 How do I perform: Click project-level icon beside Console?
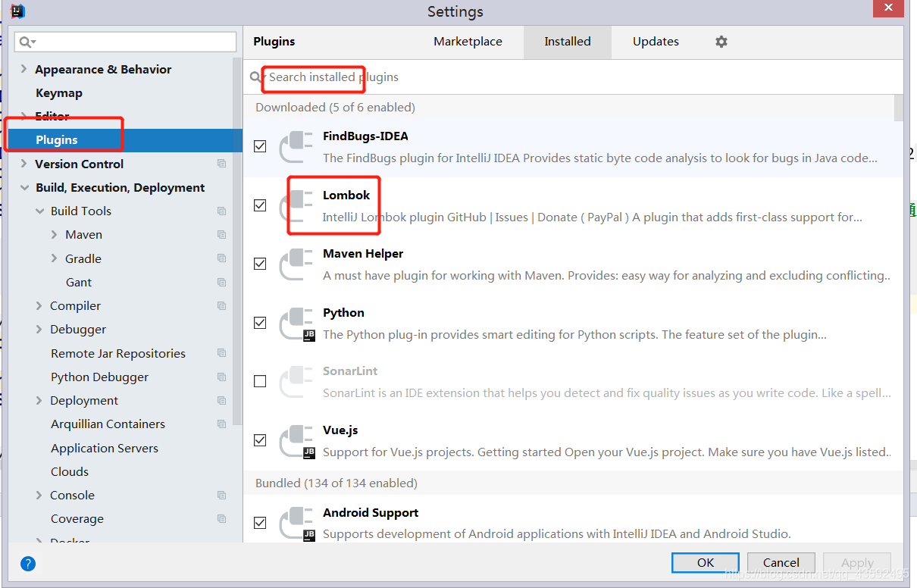pos(221,496)
